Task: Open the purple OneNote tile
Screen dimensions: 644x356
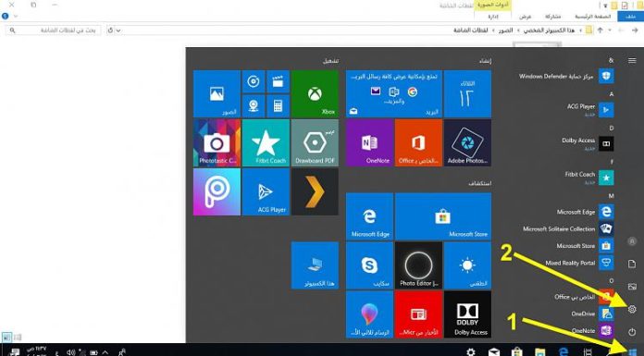Action: tap(369, 143)
